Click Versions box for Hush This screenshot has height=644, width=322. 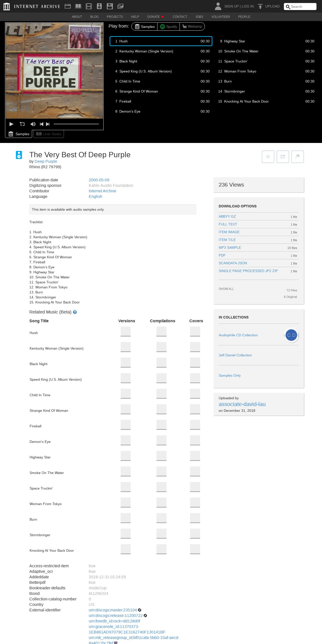pos(126,331)
